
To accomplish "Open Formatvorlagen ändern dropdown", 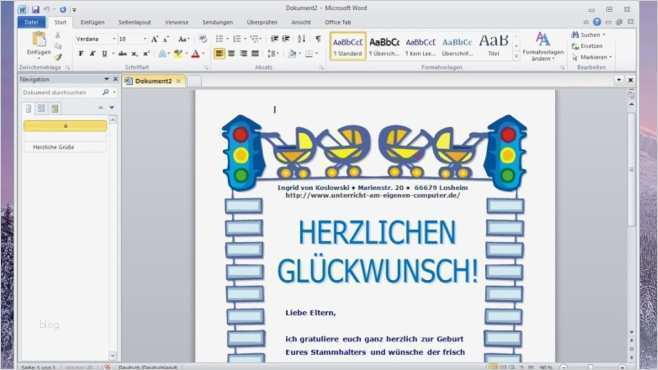I will [543, 47].
